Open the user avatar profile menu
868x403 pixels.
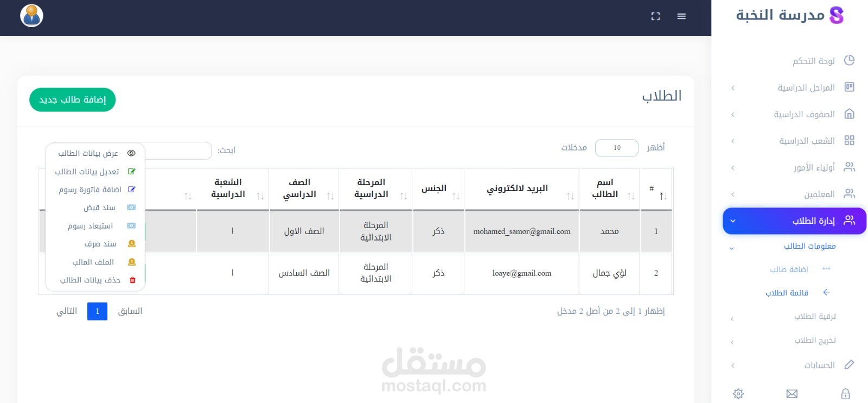[x=31, y=15]
